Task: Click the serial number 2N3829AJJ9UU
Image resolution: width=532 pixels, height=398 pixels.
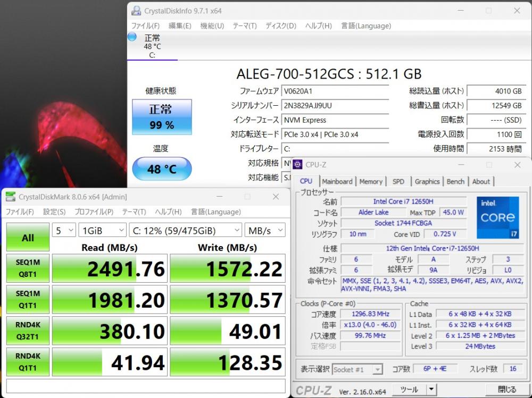Action: [335, 105]
